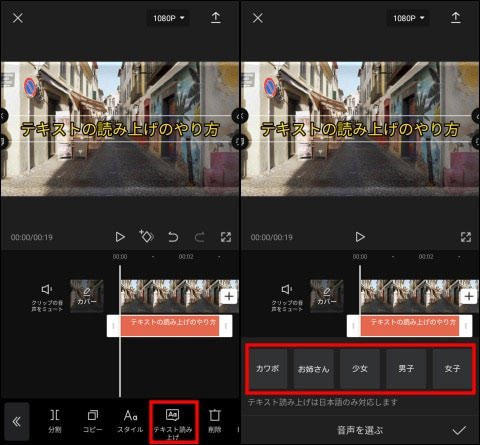The image size is (480, 445).
Task: Tap the 削除 delete tool
Action: click(x=215, y=421)
